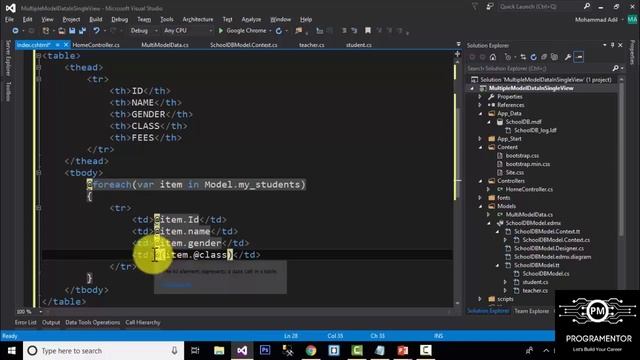Open Data Tools Operations tab
The width and height of the screenshot is (640, 360).
pyautogui.click(x=93, y=322)
